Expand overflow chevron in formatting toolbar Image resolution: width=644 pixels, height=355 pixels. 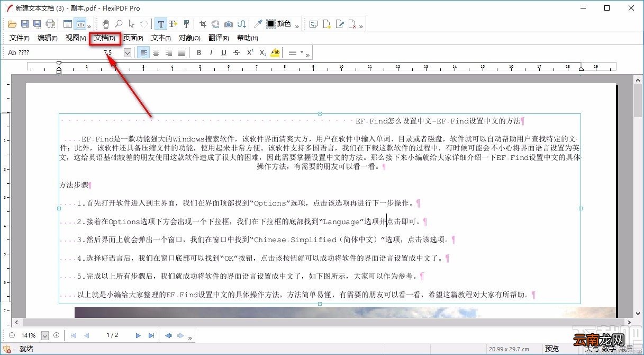[x=308, y=55]
